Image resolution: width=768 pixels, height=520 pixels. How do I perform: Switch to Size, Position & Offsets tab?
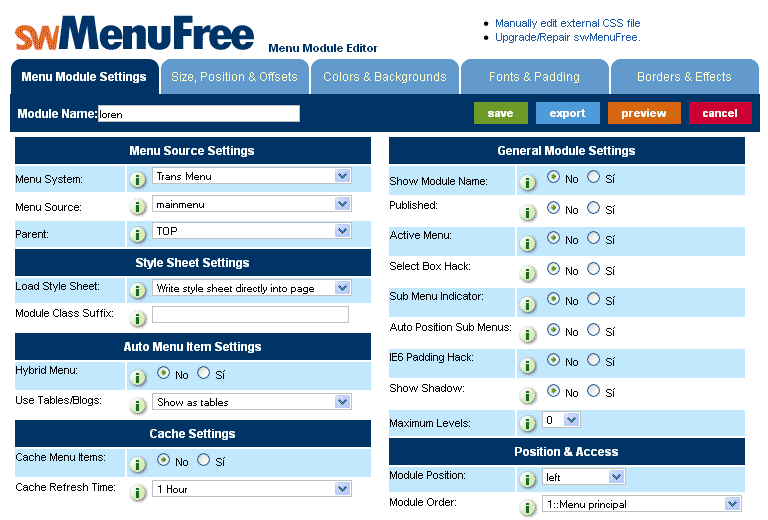[x=235, y=77]
